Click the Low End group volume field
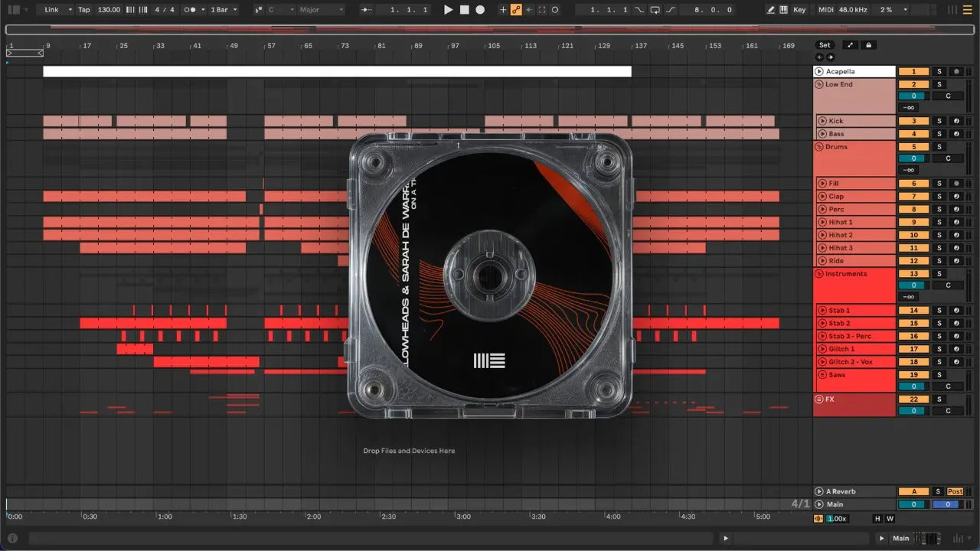This screenshot has height=551, width=980. 913,96
